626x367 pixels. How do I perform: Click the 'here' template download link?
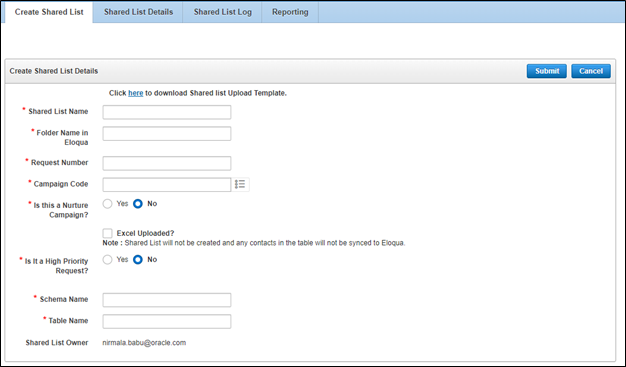[x=136, y=93]
